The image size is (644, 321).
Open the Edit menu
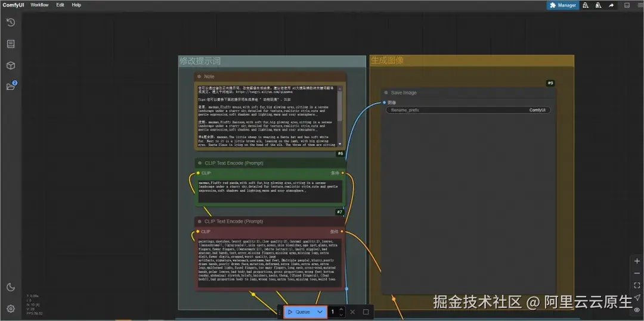point(60,5)
